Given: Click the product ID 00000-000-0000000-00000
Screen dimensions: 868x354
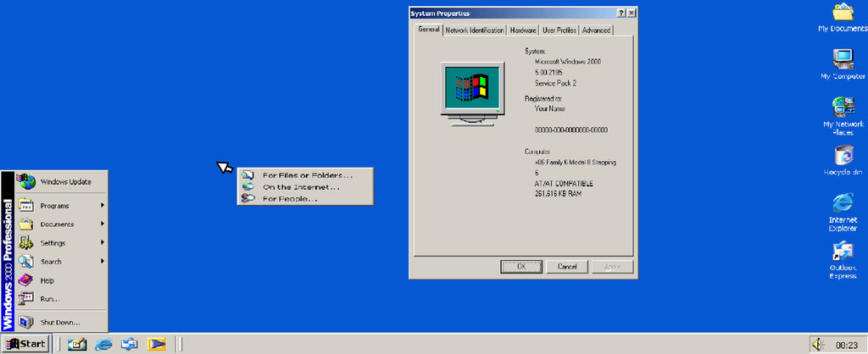Looking at the screenshot, I should coord(571,130).
